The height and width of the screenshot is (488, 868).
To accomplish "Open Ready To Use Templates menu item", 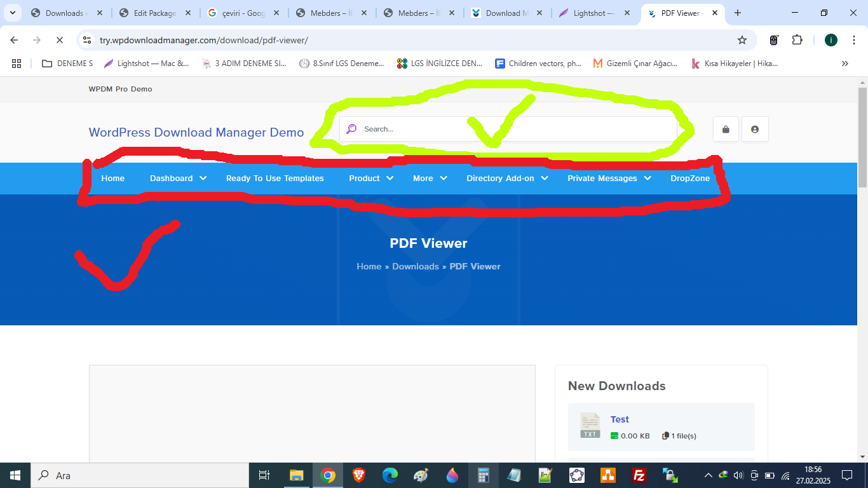I will [x=275, y=179].
